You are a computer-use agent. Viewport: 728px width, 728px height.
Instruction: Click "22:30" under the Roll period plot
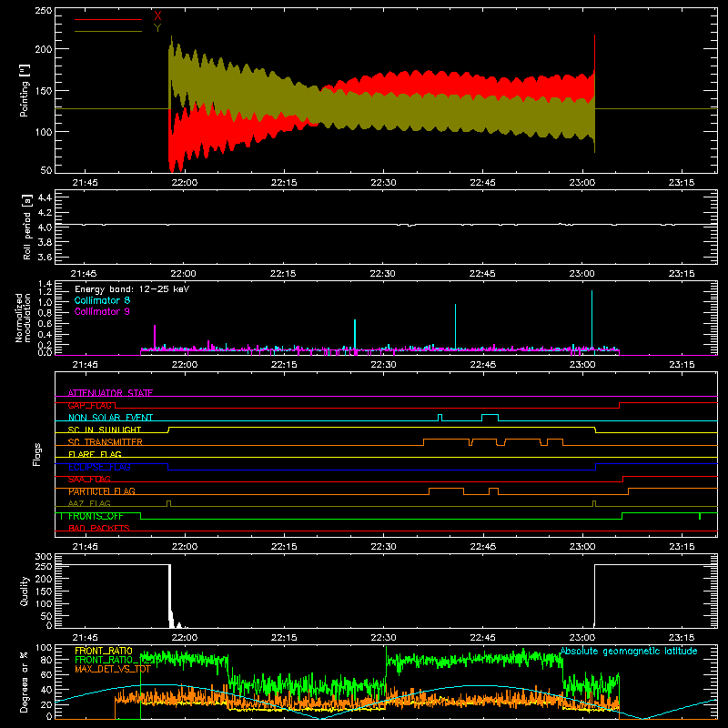coord(383,274)
